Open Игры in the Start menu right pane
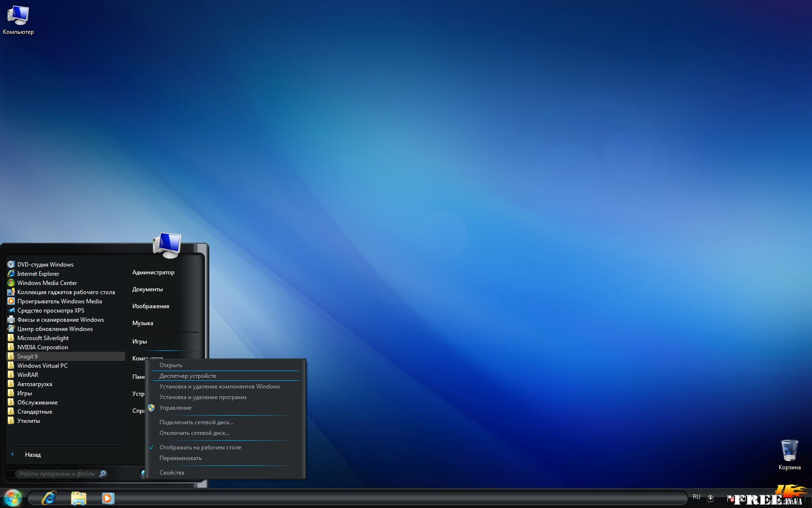The height and width of the screenshot is (508, 812). tap(140, 342)
